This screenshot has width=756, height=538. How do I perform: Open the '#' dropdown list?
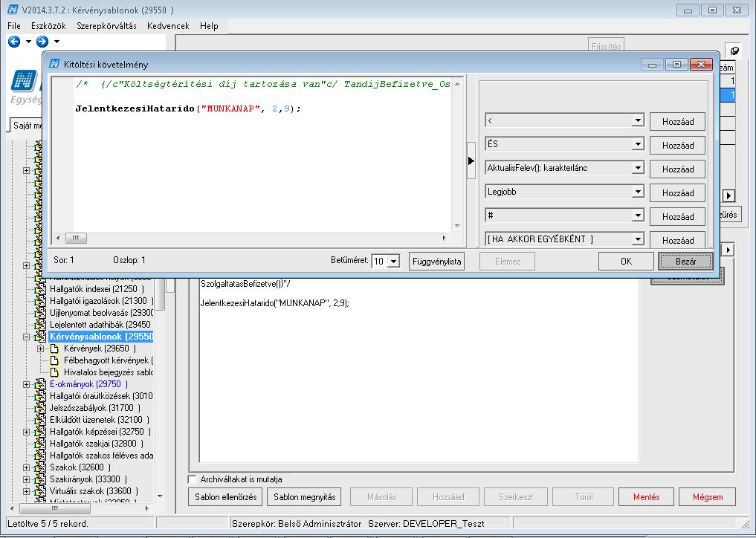coord(638,215)
